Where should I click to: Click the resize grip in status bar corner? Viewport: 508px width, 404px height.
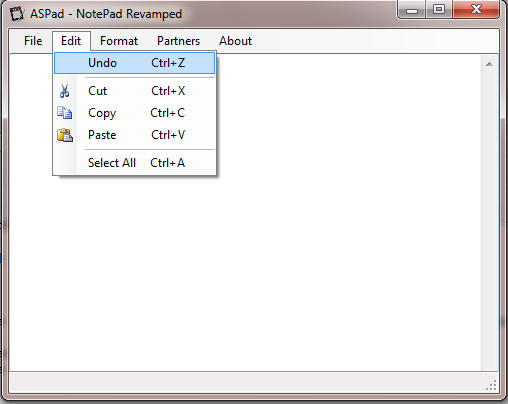click(x=491, y=385)
